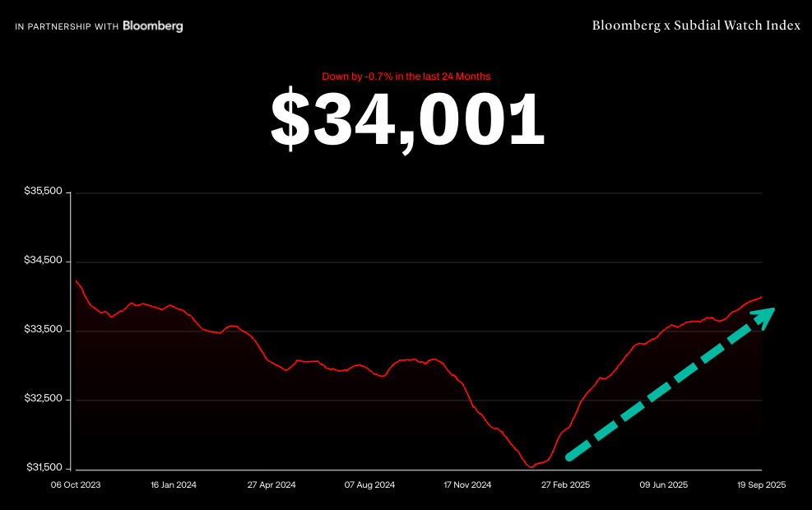
Task: Click the $31,500 y-axis label
Action: point(44,468)
